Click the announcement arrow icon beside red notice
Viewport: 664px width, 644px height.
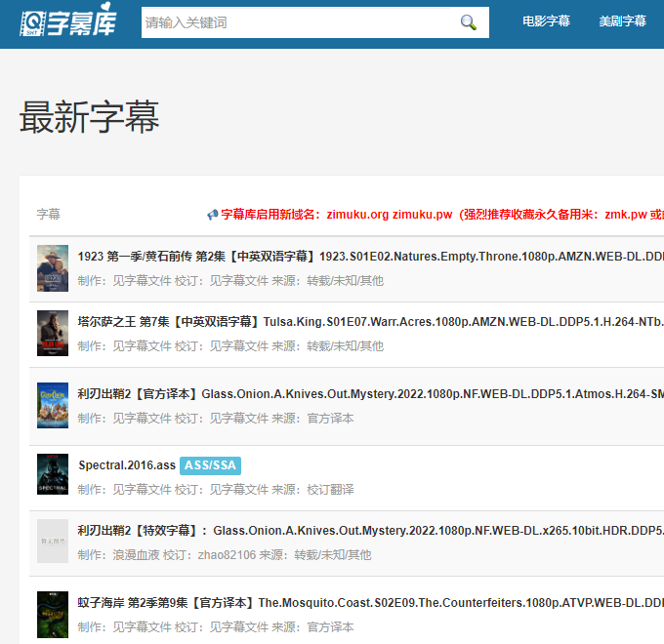point(212,215)
